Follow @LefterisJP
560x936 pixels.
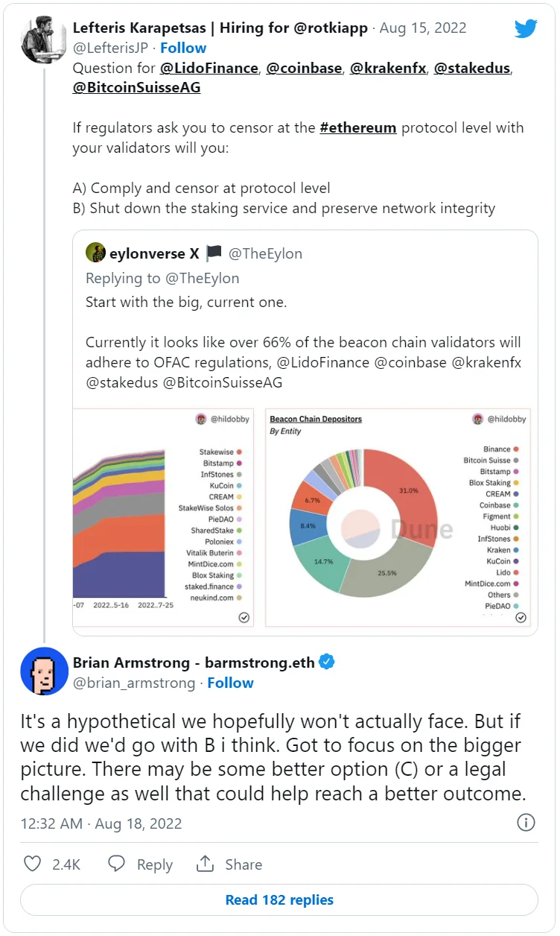click(x=183, y=48)
